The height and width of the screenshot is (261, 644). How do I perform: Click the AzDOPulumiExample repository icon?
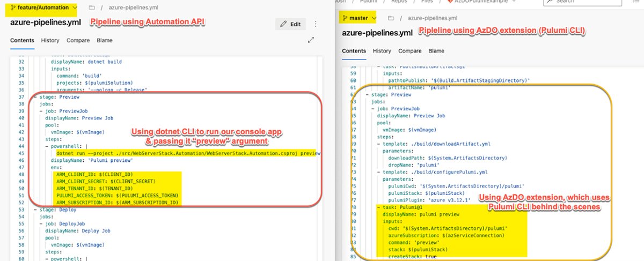pos(450,2)
